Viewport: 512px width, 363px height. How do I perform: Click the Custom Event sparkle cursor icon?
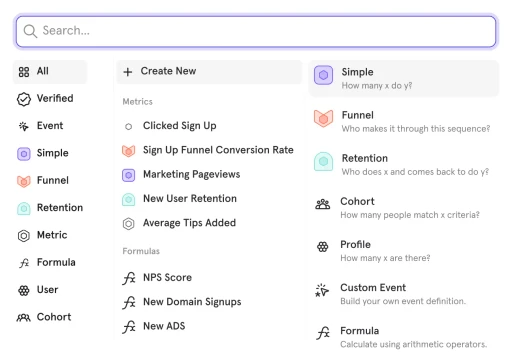322,290
